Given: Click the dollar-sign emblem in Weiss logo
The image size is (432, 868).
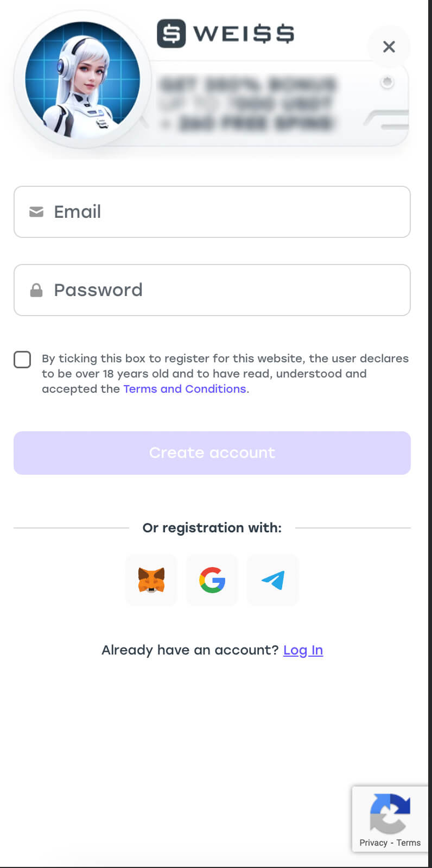Looking at the screenshot, I should click(171, 34).
